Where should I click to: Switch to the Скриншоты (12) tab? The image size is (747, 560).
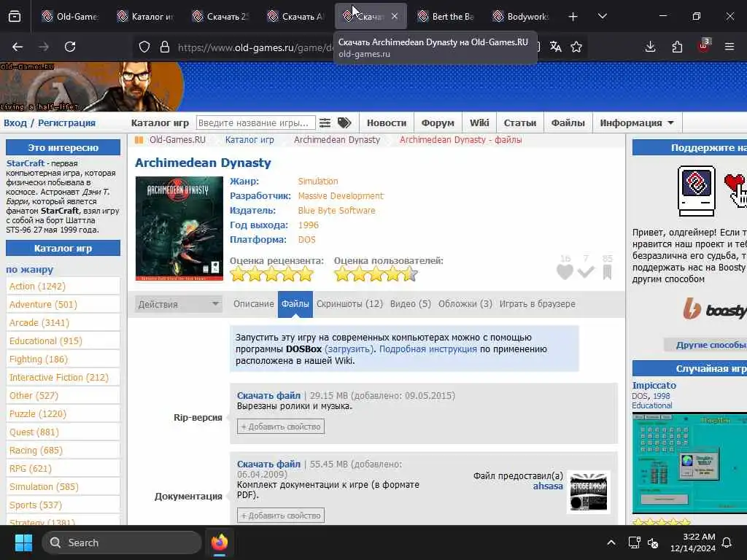click(349, 304)
